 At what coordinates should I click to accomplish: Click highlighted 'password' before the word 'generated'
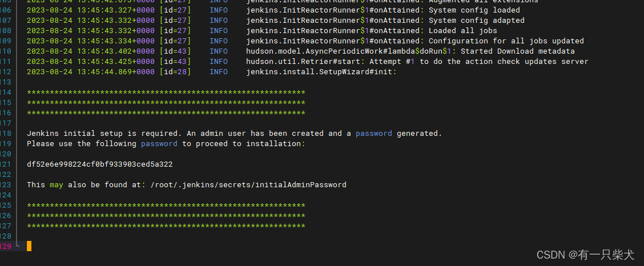click(374, 134)
